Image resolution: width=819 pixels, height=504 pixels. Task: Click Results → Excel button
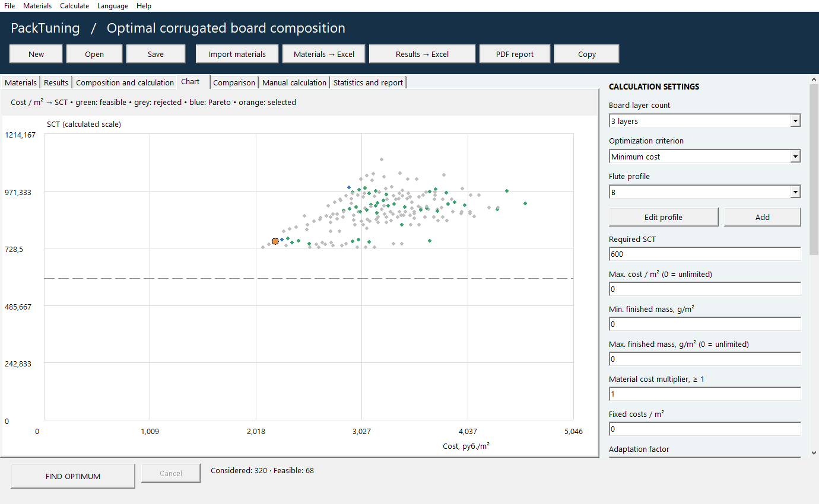point(422,54)
